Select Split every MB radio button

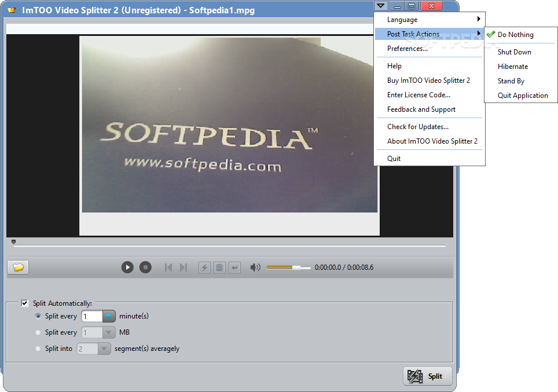38,332
